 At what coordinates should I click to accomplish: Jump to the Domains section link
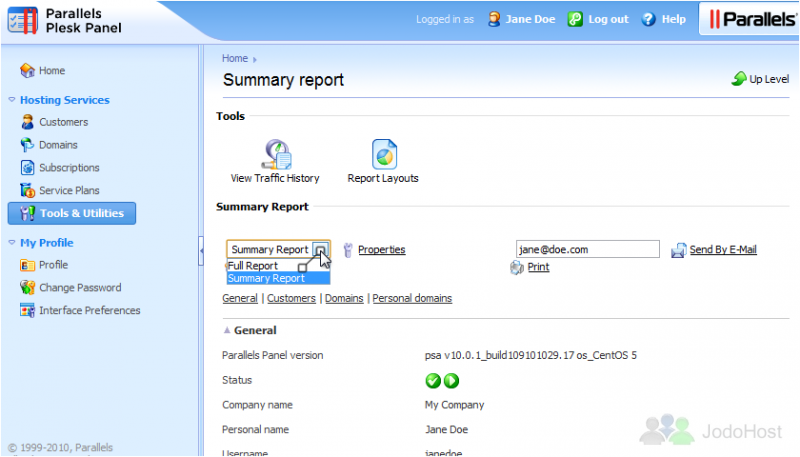click(x=344, y=298)
